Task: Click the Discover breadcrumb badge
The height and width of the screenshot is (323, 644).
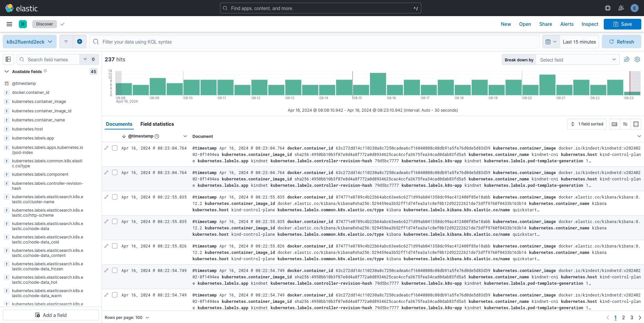Action: coord(44,24)
